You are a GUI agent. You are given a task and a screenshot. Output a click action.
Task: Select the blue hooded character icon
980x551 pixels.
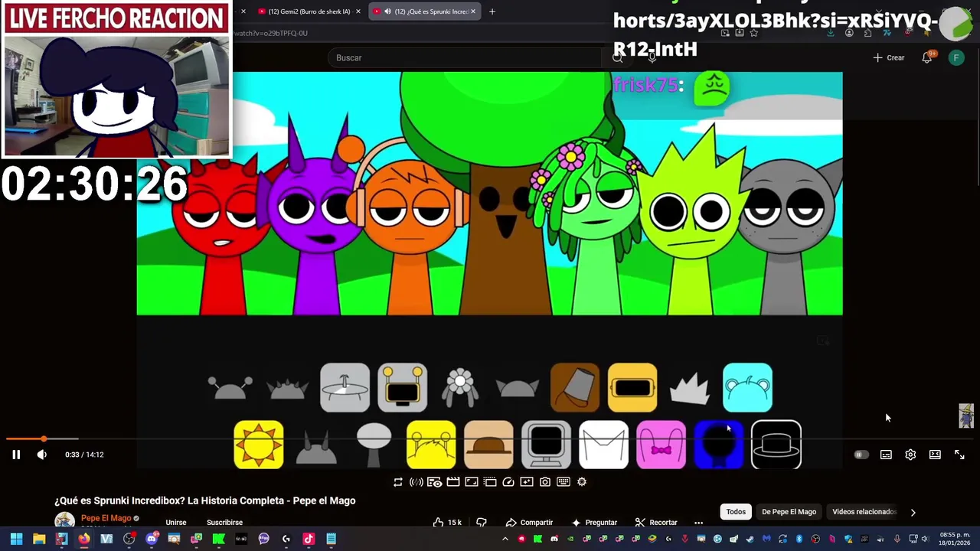[719, 445]
